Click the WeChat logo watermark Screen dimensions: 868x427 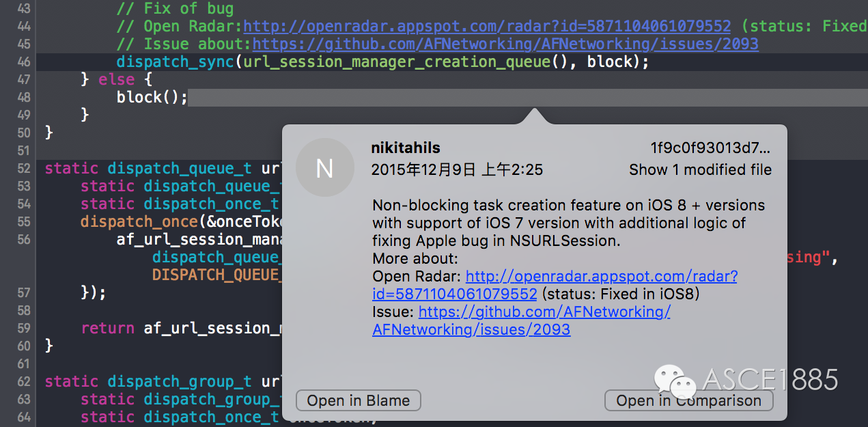pyautogui.click(x=675, y=380)
